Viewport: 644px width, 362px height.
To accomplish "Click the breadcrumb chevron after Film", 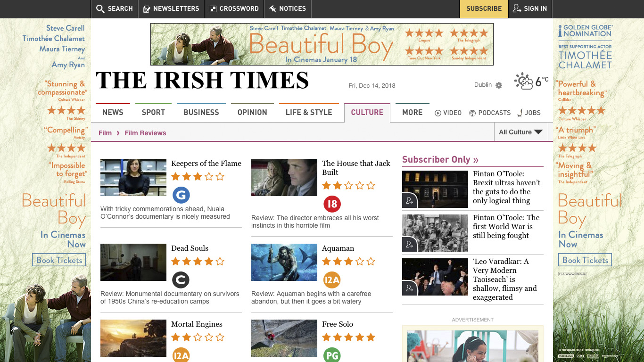I will [118, 133].
